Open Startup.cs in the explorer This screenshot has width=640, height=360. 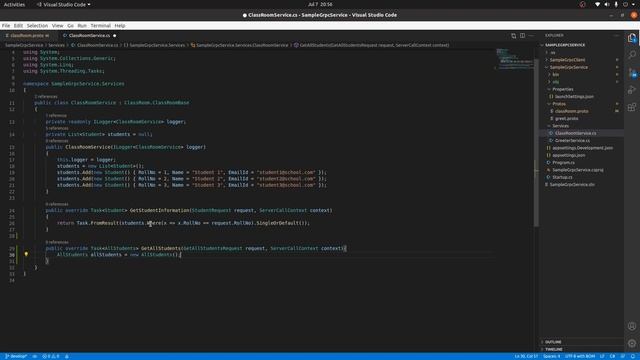(x=562, y=178)
